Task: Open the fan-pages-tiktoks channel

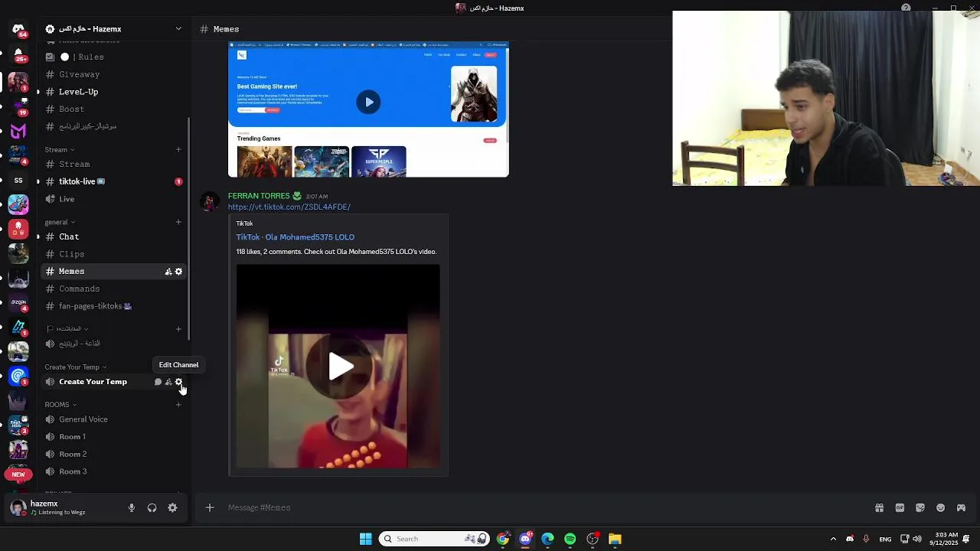Action: coord(113,306)
